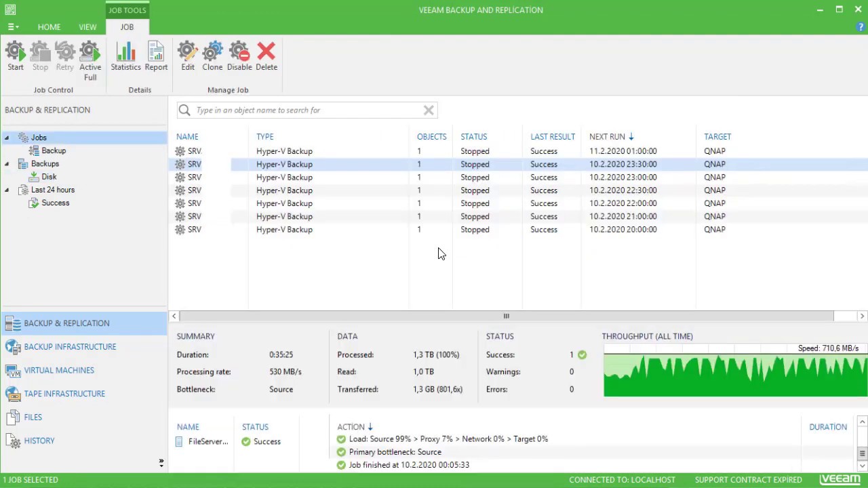Screen dimensions: 868x488
Task: Run an Active Full backup
Action: 90,61
